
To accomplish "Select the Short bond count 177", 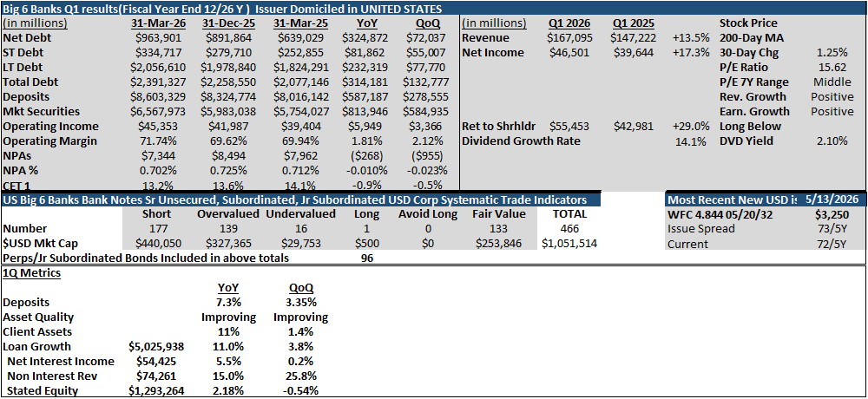I will click(x=156, y=228).
